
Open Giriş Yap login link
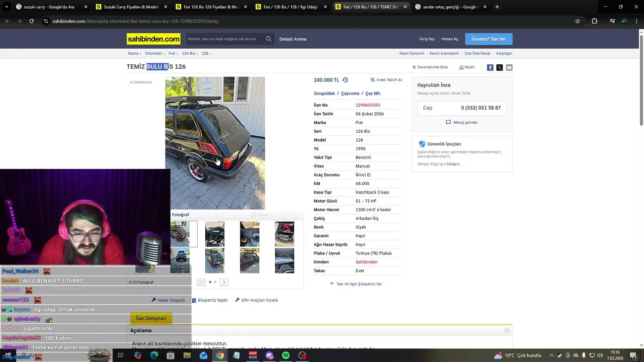[x=427, y=39]
